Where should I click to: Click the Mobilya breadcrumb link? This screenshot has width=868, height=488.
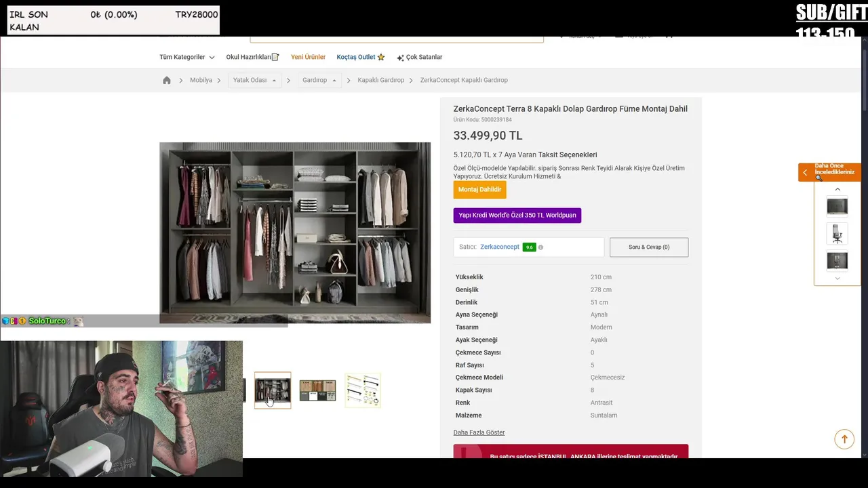click(x=201, y=80)
